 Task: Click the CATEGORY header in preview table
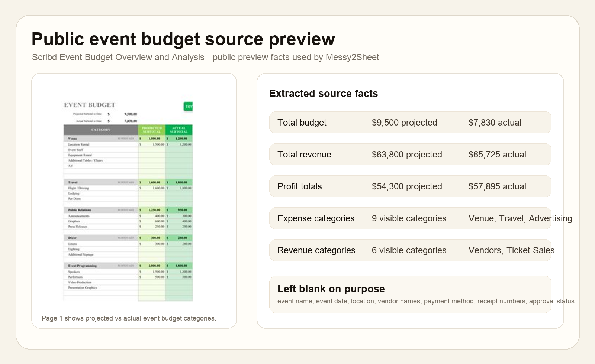tap(101, 130)
